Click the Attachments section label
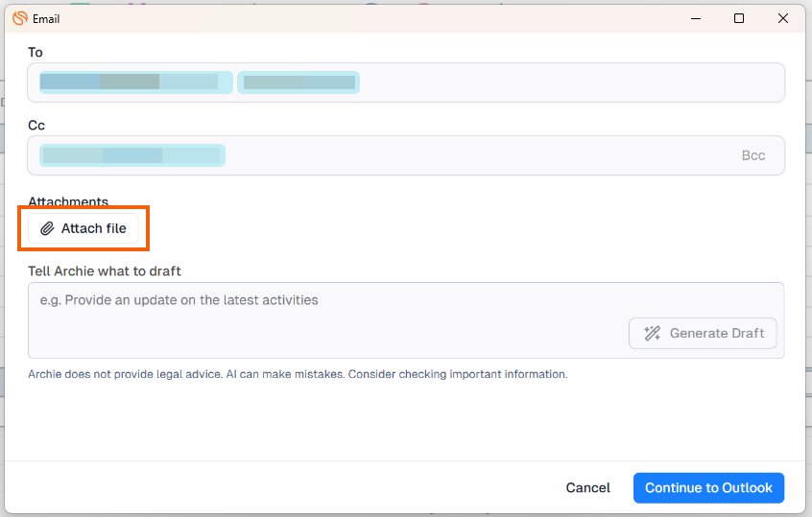Viewport: 812px width, 517px height. [x=68, y=201]
